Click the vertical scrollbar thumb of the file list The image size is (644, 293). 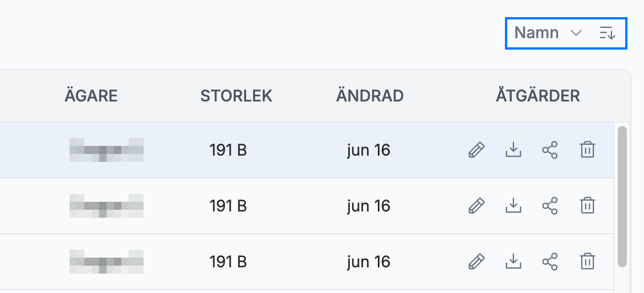622,197
